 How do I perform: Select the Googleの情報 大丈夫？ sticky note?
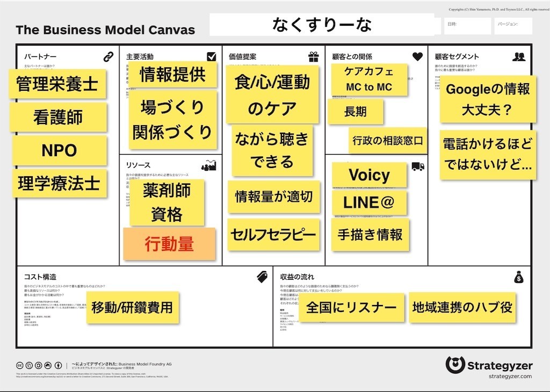tap(488, 99)
